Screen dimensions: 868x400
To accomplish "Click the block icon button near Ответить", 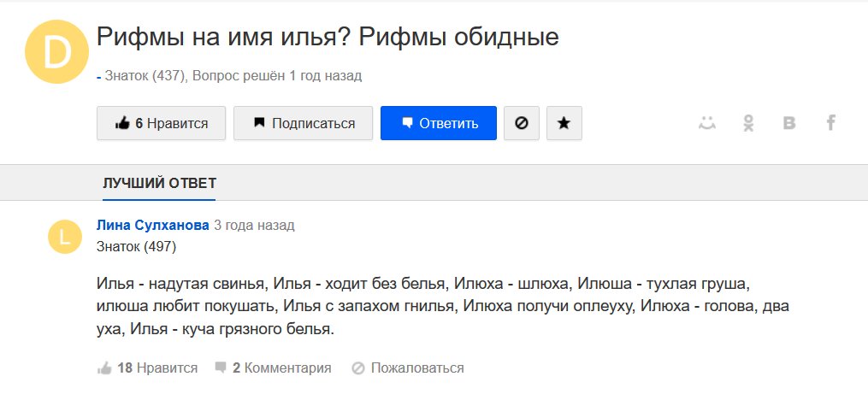I will (x=521, y=123).
